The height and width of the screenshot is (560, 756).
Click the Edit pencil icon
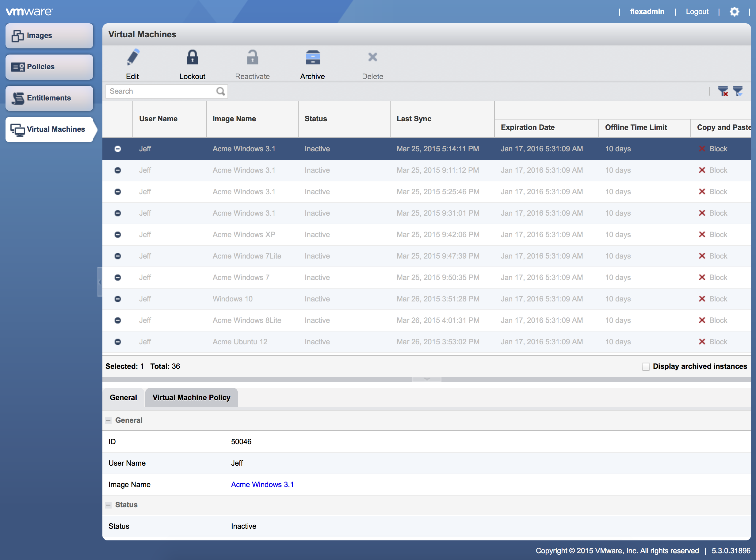(x=133, y=57)
